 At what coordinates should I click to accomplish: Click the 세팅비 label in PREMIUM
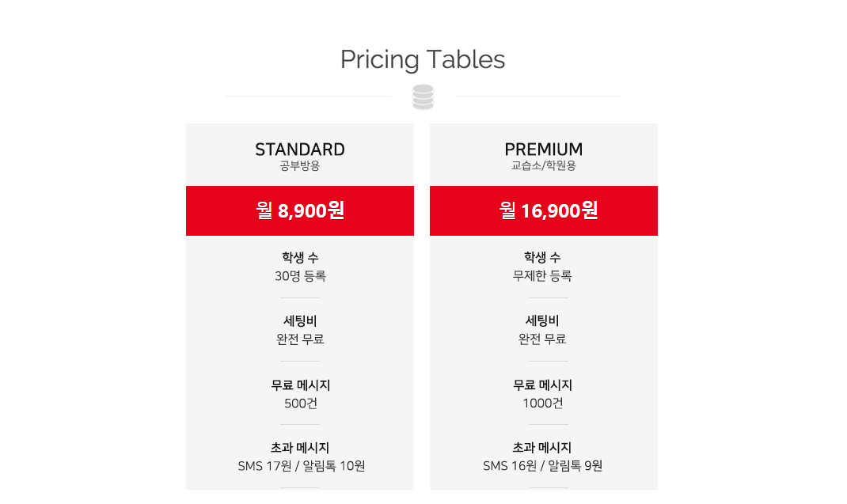click(x=542, y=321)
